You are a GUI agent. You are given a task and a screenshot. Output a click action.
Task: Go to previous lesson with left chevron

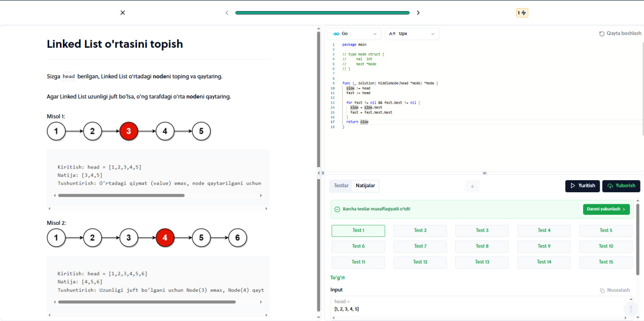(227, 13)
